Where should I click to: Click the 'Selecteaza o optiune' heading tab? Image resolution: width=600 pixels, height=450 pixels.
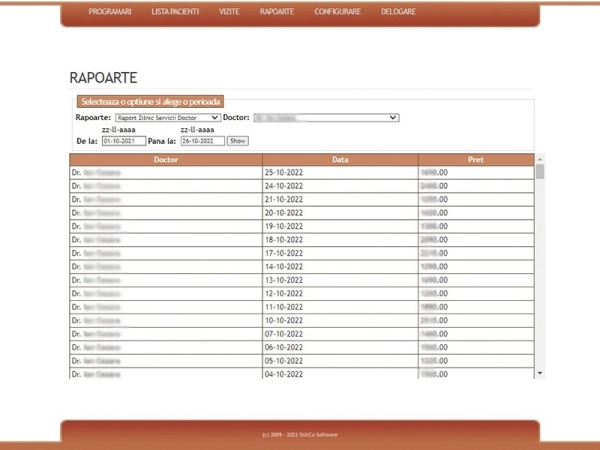click(x=151, y=101)
